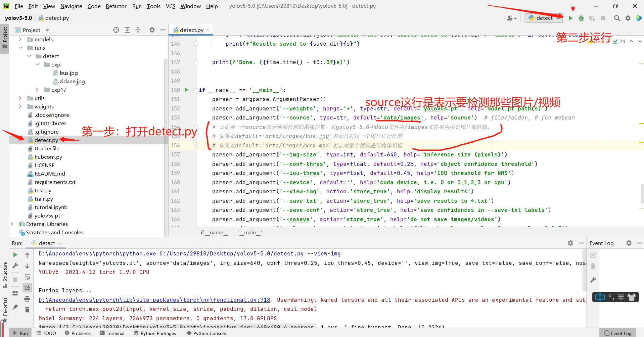Select zidane.jpg in project tree
644x337 pixels.
point(72,81)
